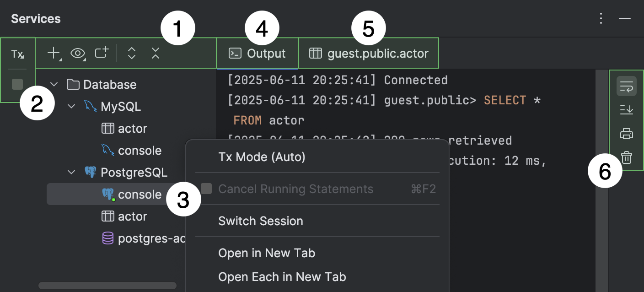Enable the checkbox below the Tx label
644x292 pixels.
point(16,84)
